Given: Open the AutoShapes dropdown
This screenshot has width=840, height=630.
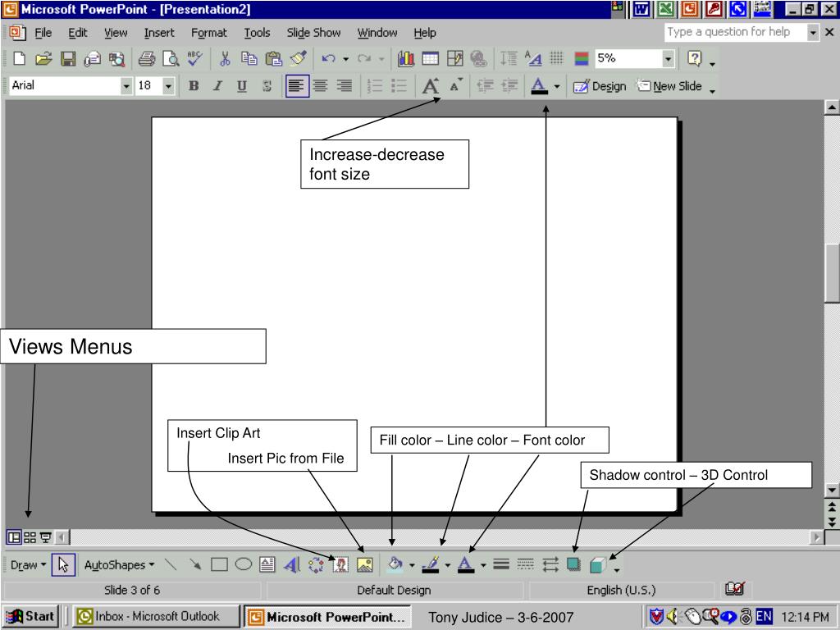Looking at the screenshot, I should click(x=119, y=564).
